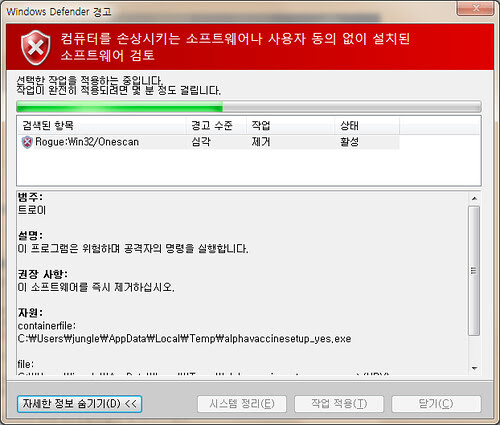
Task: Click the 선택한 작업을 적용하는 중입니다 status text
Action: coord(90,80)
